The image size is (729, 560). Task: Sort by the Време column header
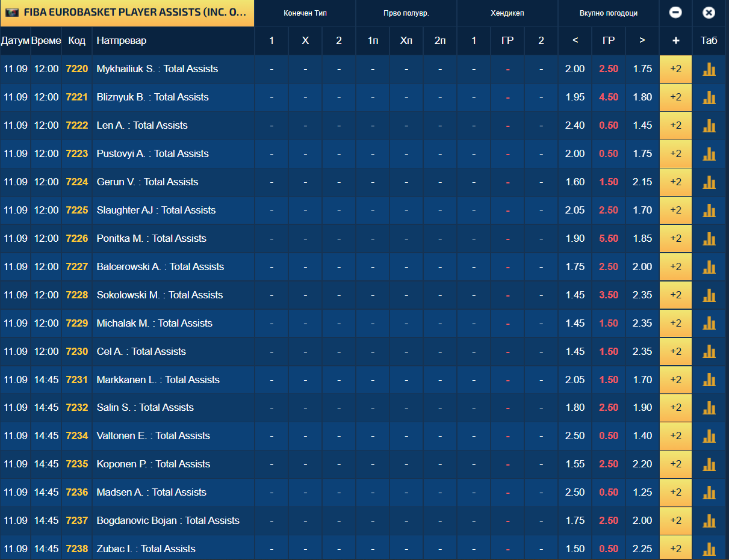[x=46, y=41]
